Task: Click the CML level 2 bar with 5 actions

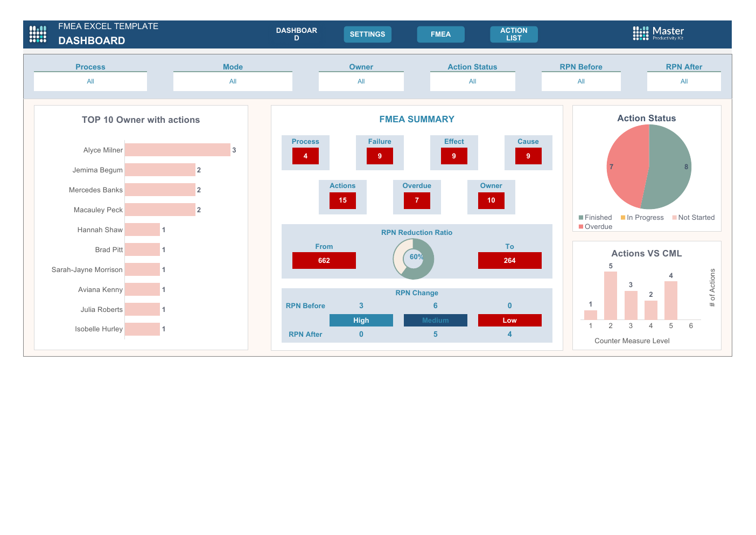Action: [611, 295]
